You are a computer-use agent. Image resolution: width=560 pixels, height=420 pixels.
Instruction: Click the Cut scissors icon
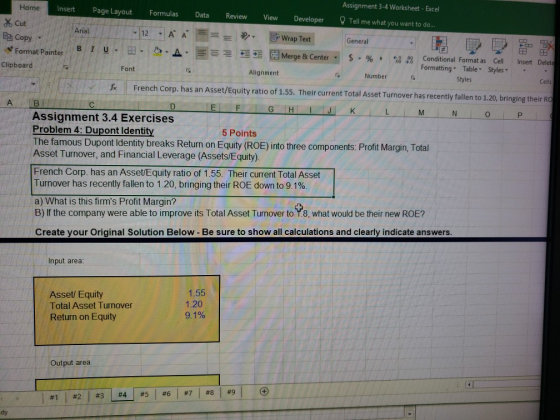pos(8,22)
